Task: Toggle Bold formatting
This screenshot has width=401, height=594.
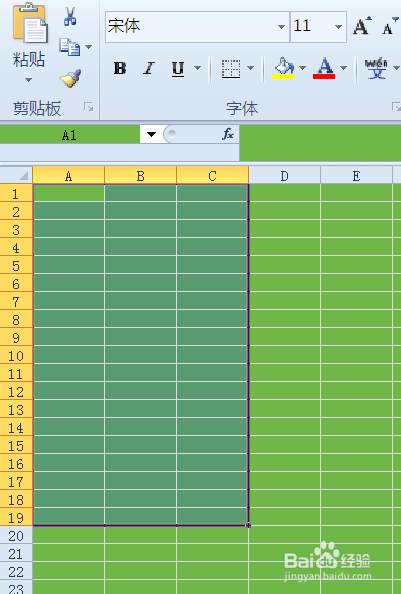Action: [120, 69]
